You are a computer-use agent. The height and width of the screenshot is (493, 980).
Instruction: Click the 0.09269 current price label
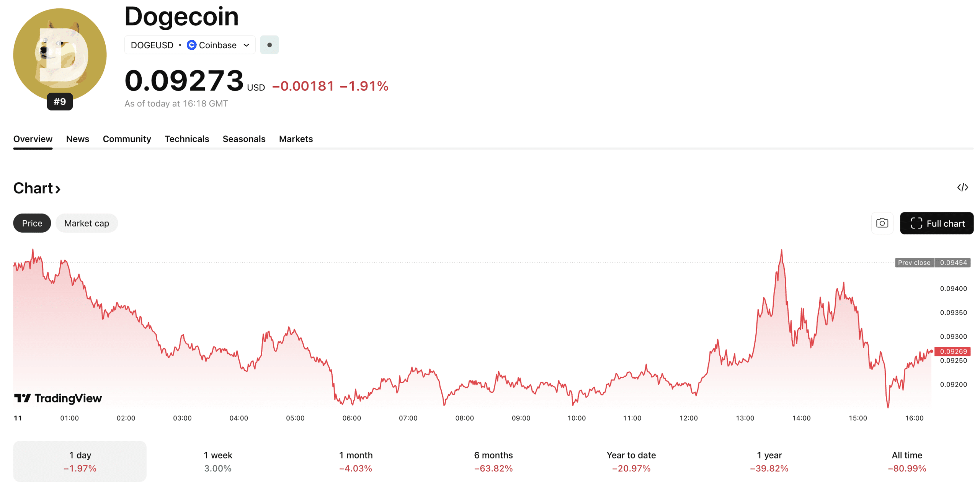(952, 351)
